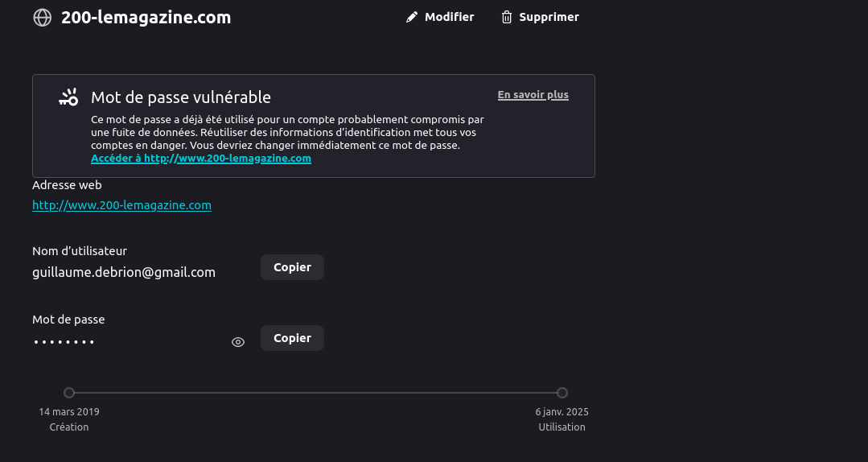Click the vulnerable password key alert icon
Viewport: 868px width, 462px height.
[x=68, y=97]
